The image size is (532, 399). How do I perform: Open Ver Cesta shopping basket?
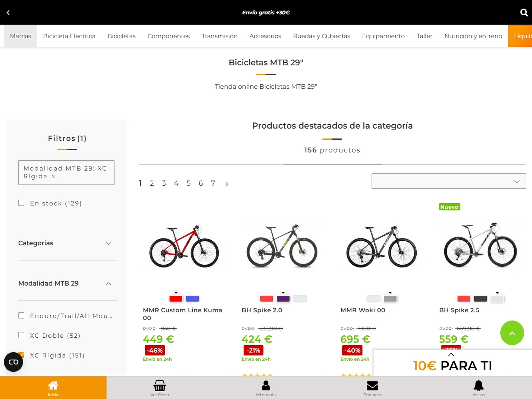[x=159, y=388]
